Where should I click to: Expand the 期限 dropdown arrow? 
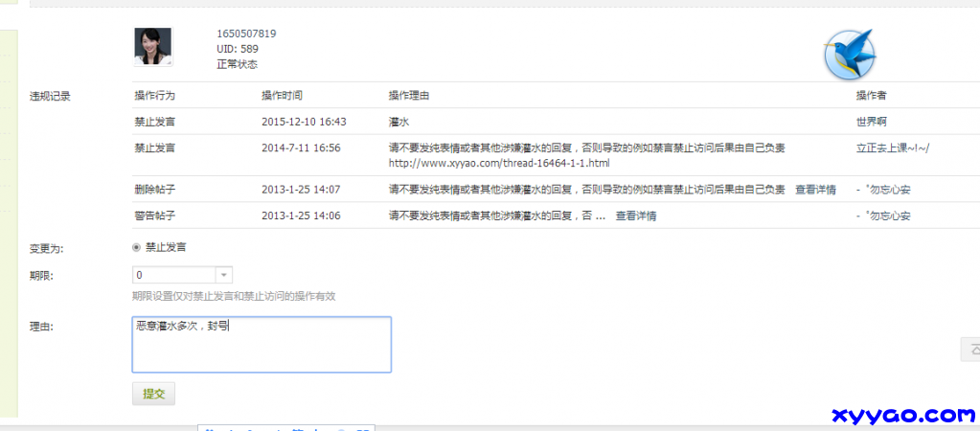click(222, 275)
